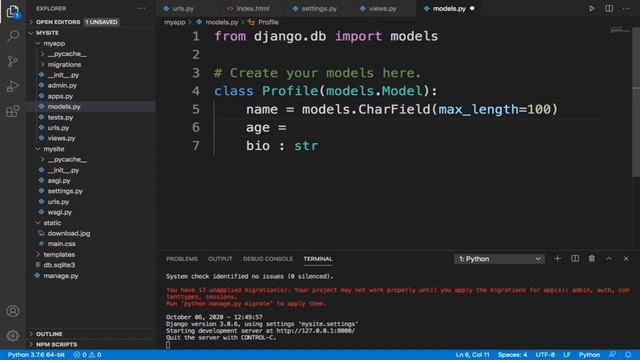Open Explorer panel More Actions ellipsis

pos(142,8)
